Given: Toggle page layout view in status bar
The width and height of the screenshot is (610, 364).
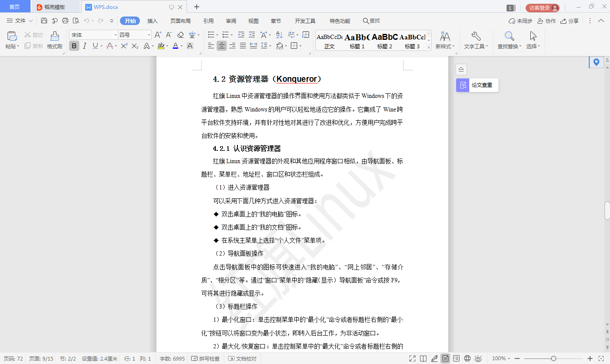Looking at the screenshot, I should point(445,358).
